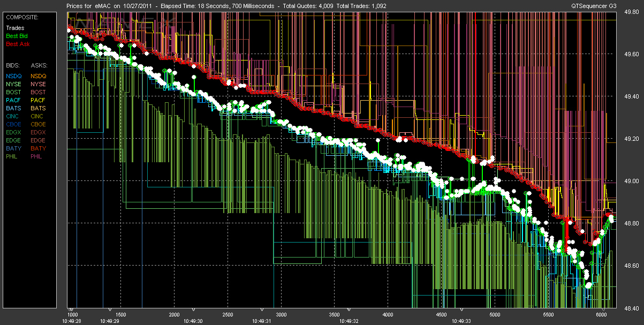
Task: Pick the 3500 tick label on the time axis
Action: click(335, 314)
